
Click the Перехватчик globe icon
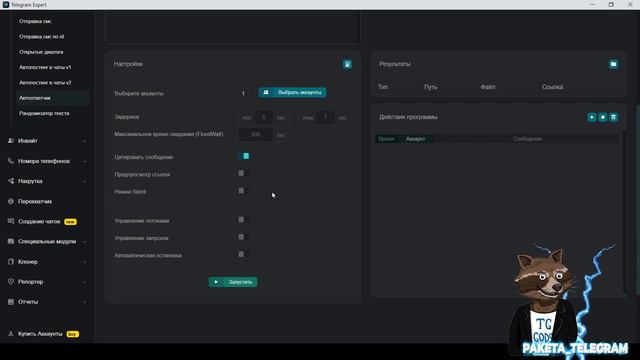[x=11, y=201]
